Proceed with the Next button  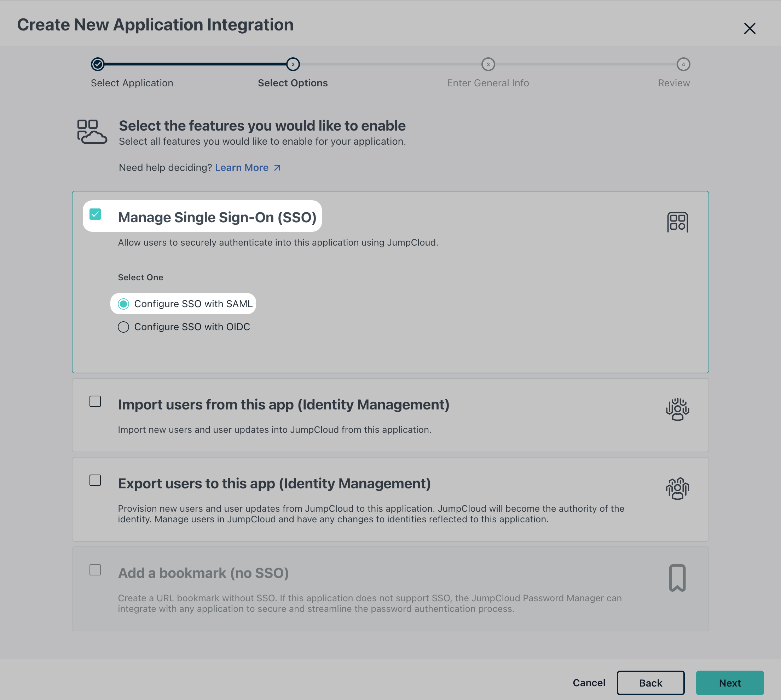[x=729, y=683]
